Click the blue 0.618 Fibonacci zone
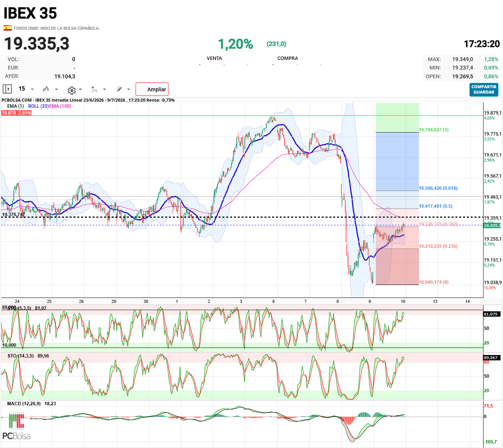This screenshot has height=448, width=503. [x=397, y=162]
